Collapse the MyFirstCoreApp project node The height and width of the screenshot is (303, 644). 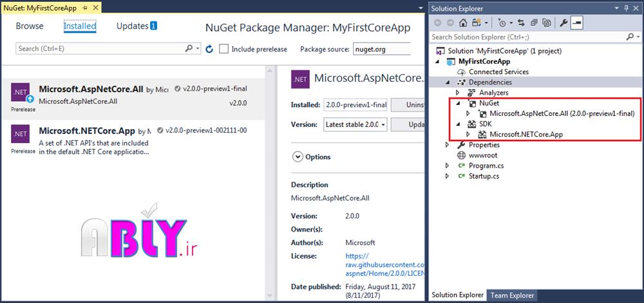pyautogui.click(x=438, y=62)
